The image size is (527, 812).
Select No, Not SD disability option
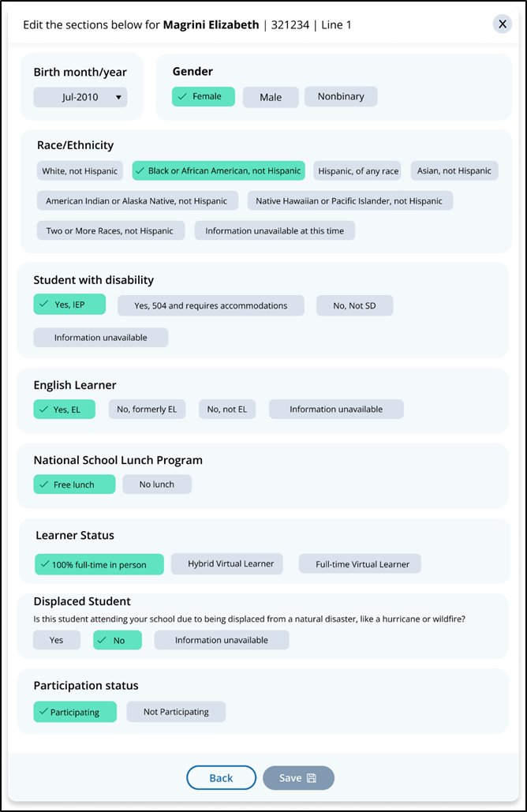[354, 305]
